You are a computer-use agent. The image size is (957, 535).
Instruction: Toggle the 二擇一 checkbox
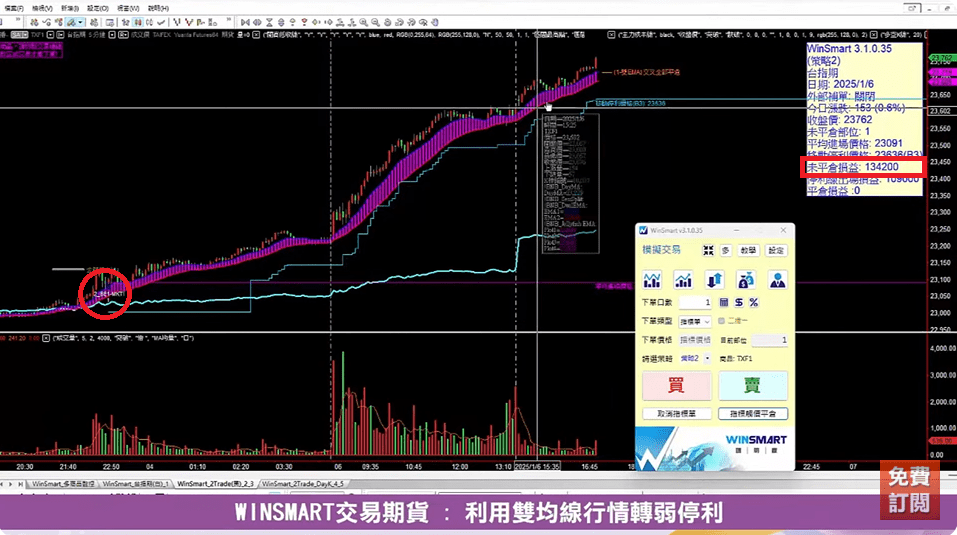(721, 321)
